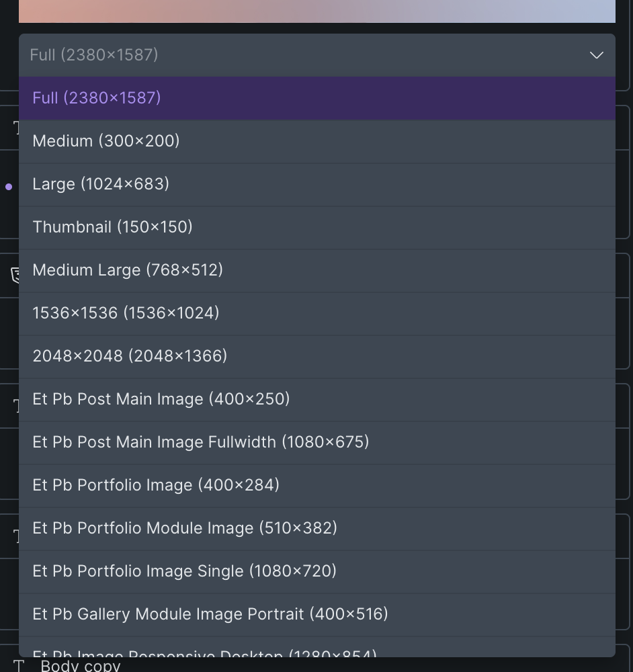The height and width of the screenshot is (672, 633).
Task: Open the Body copy text layer
Action: pyautogui.click(x=81, y=665)
